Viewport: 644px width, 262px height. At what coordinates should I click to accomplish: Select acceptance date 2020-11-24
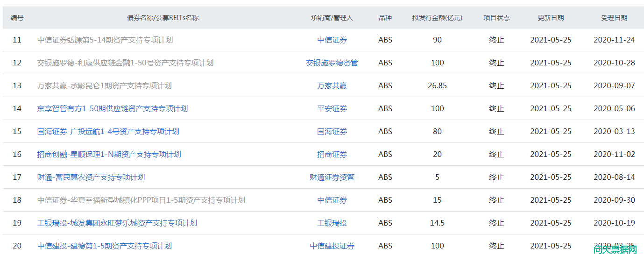point(614,40)
